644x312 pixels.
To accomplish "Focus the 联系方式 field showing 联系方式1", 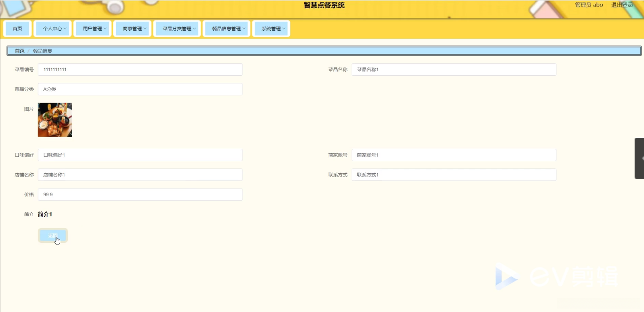I will [454, 175].
